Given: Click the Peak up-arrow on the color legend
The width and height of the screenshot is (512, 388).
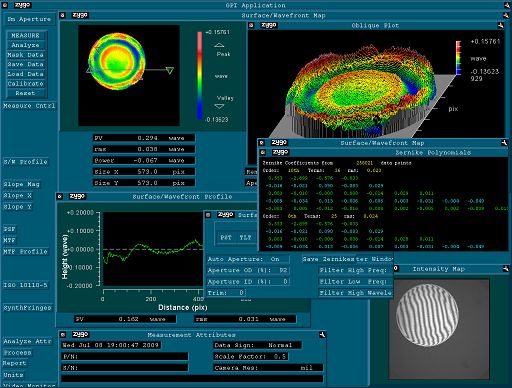Looking at the screenshot, I should coord(219,45).
